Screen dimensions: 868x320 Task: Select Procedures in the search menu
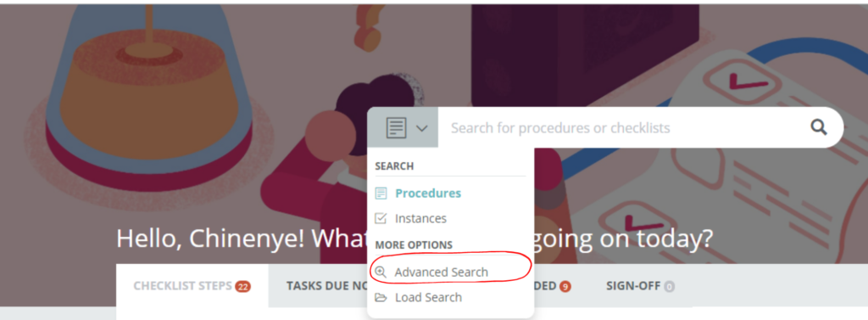point(428,193)
